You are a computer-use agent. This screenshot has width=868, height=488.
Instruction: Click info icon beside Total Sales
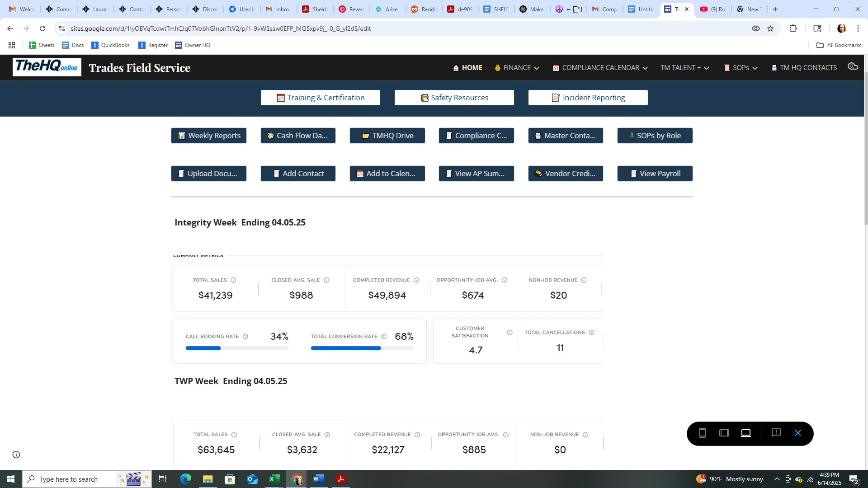pos(233,280)
